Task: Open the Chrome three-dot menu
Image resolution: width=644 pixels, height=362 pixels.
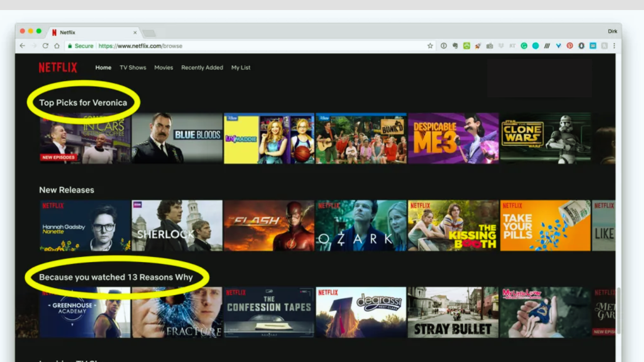Action: click(x=614, y=46)
